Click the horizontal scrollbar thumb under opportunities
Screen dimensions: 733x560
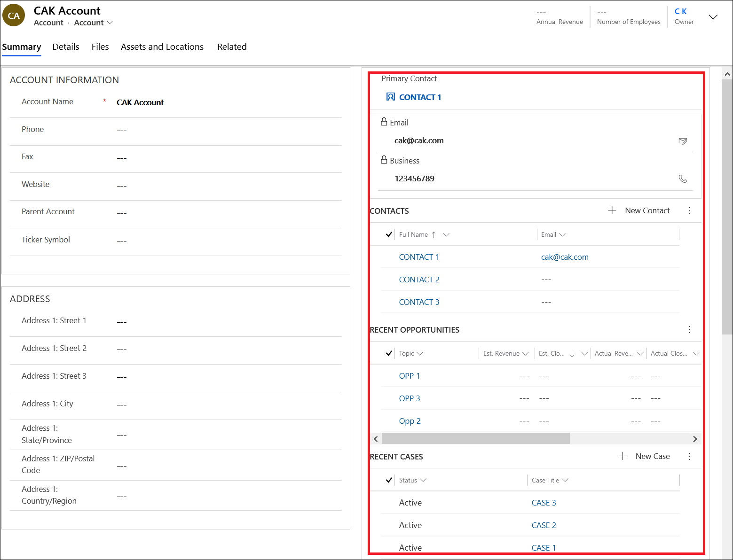(475, 439)
